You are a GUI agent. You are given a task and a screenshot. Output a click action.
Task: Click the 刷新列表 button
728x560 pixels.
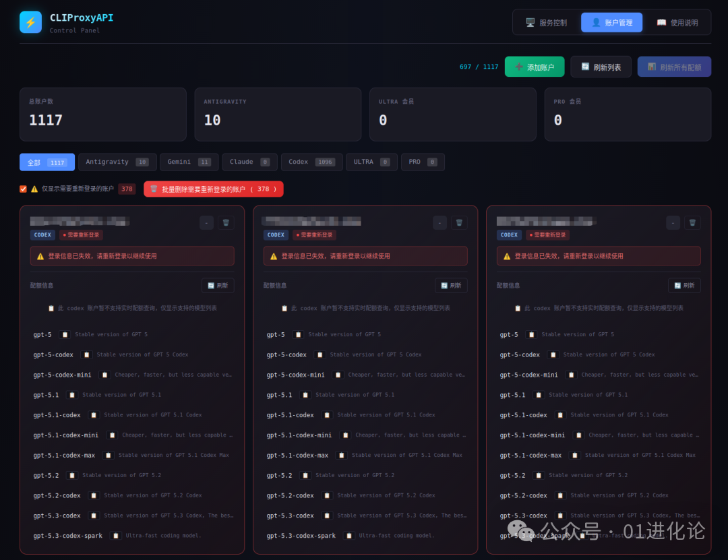(601, 67)
